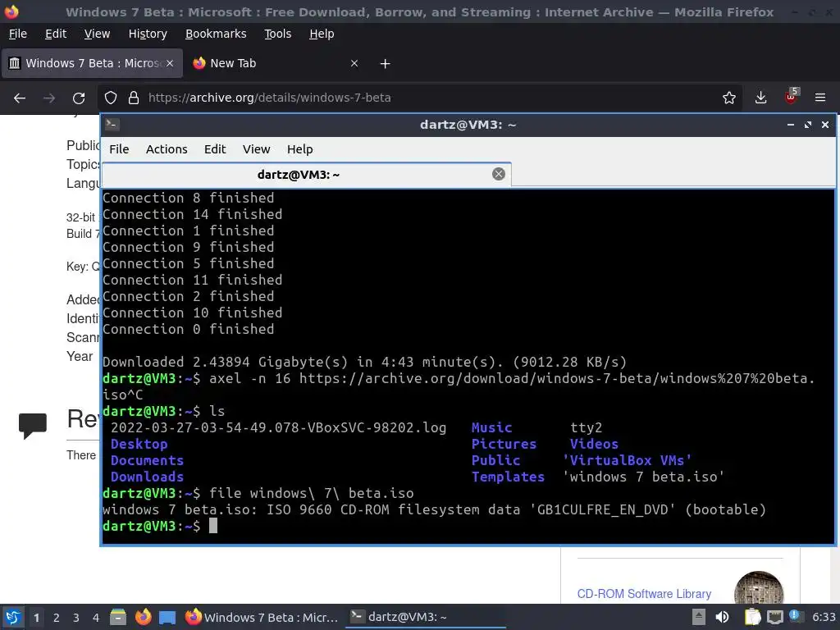Switch to workspace 2
This screenshot has width=840, height=630.
coord(57,617)
